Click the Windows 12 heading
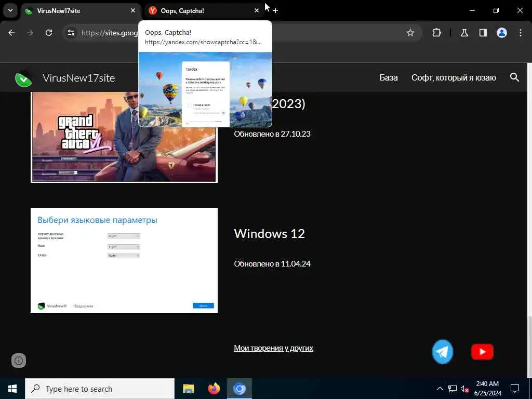The width and height of the screenshot is (532, 399). 270,233
